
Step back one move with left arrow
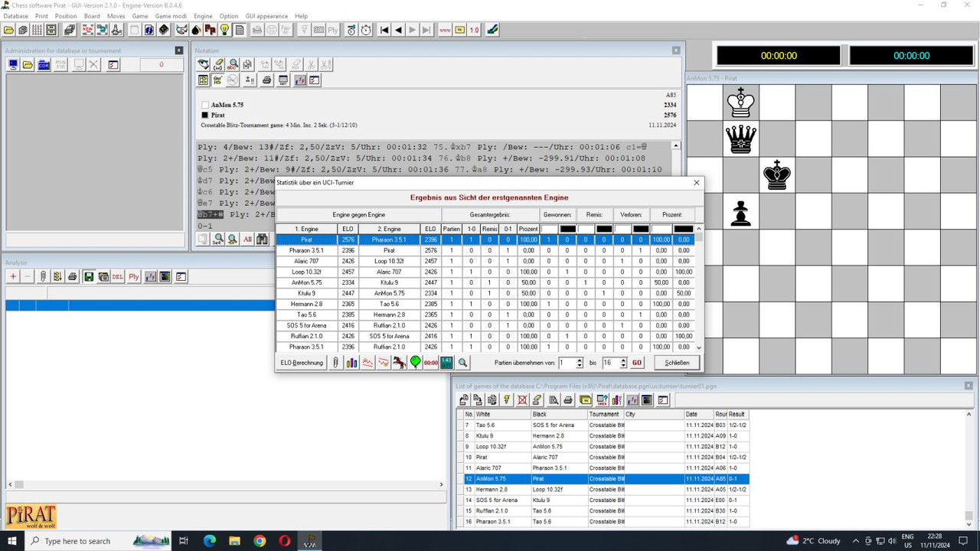click(x=398, y=30)
